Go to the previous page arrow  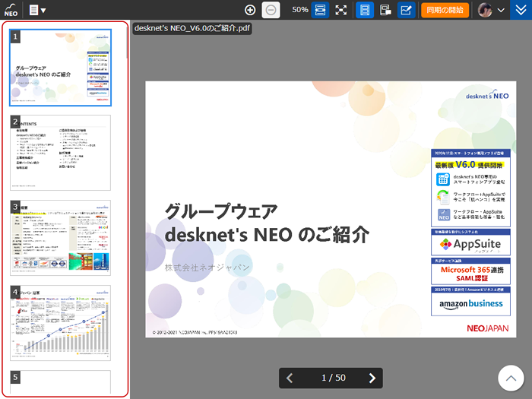pos(290,378)
